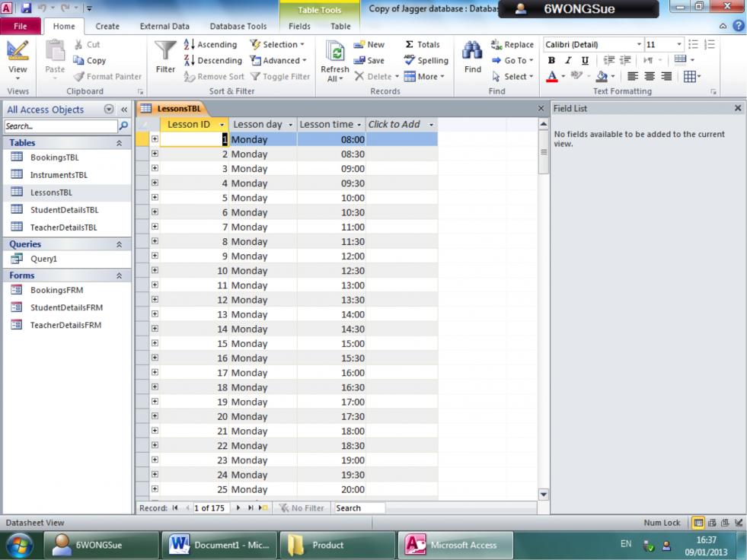Toggle bold text formatting

551,60
